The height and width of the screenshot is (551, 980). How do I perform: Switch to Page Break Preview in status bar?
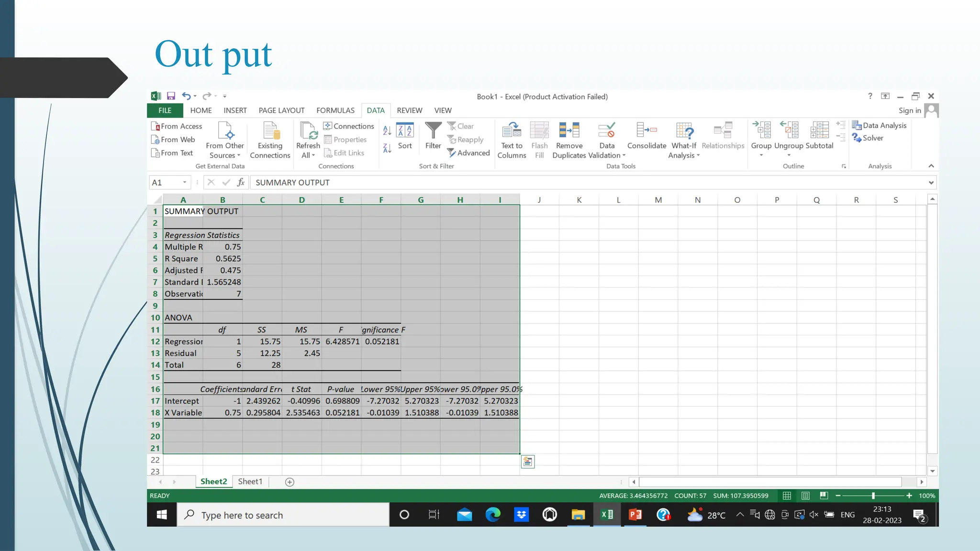click(x=824, y=496)
